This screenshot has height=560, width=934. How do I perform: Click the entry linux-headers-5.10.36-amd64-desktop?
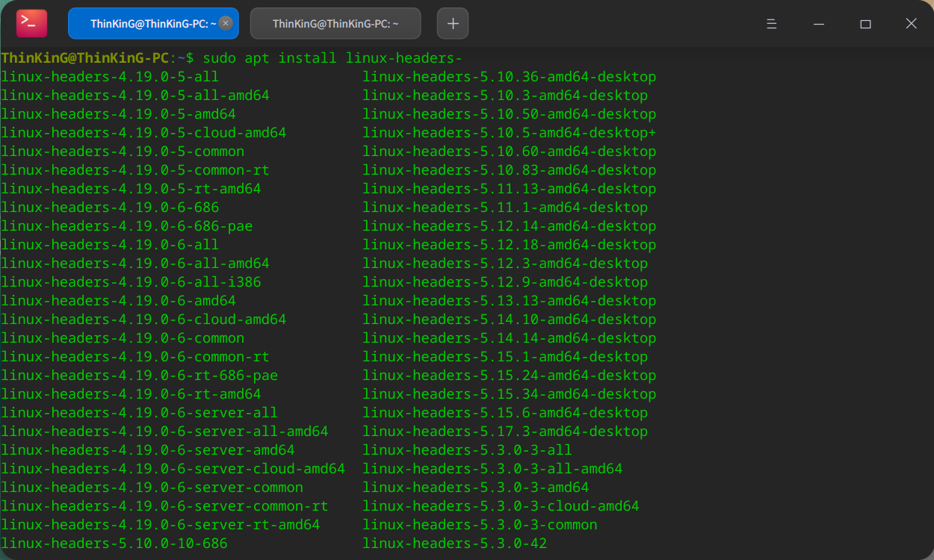coord(509,76)
